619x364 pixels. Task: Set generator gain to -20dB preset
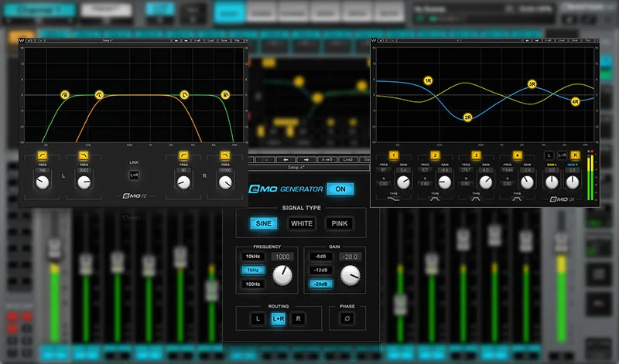(320, 284)
